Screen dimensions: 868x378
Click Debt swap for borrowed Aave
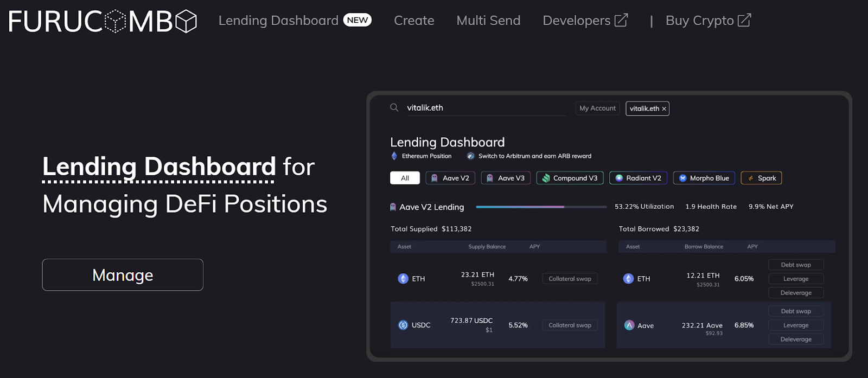(796, 311)
